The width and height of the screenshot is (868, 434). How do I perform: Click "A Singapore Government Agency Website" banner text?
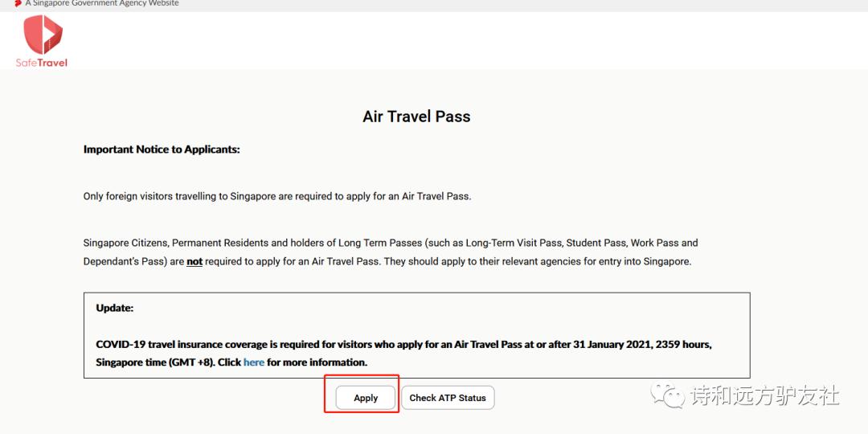pyautogui.click(x=102, y=3)
